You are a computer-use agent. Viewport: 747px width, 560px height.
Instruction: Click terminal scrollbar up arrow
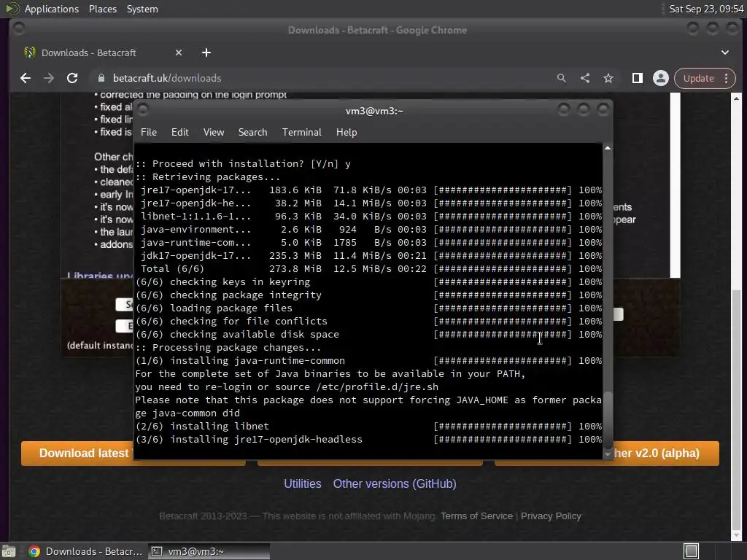[608, 148]
